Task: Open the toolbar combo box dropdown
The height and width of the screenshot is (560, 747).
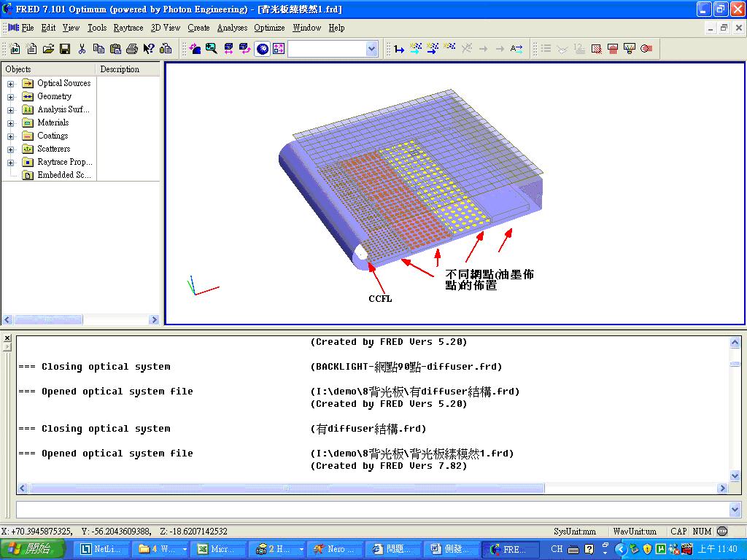Action: coord(371,49)
